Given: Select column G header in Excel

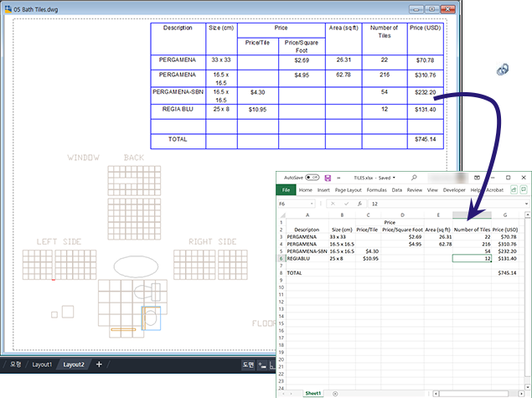Looking at the screenshot, I should pos(505,215).
